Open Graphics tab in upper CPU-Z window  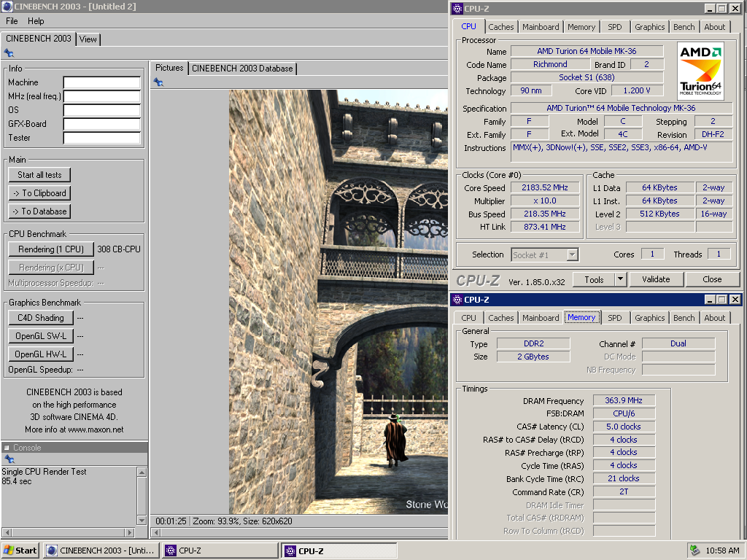649,27
